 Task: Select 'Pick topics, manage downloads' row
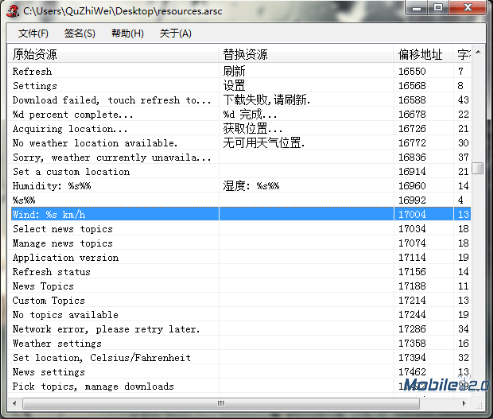click(x=239, y=386)
